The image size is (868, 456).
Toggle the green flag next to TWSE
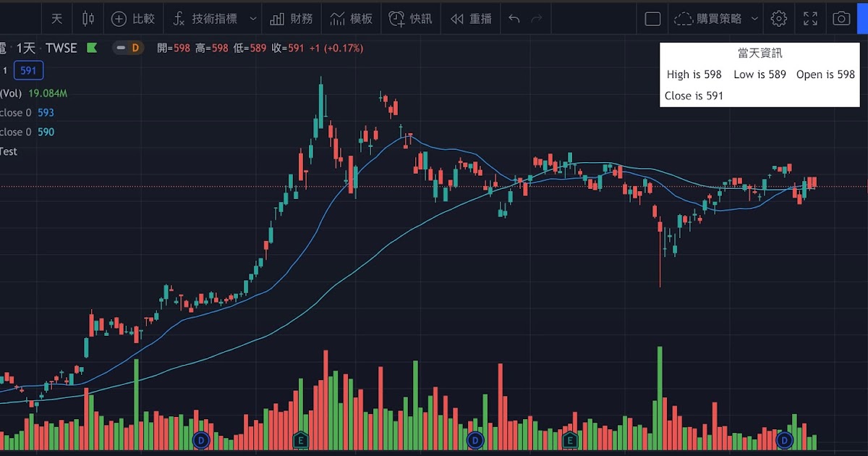pos(91,48)
